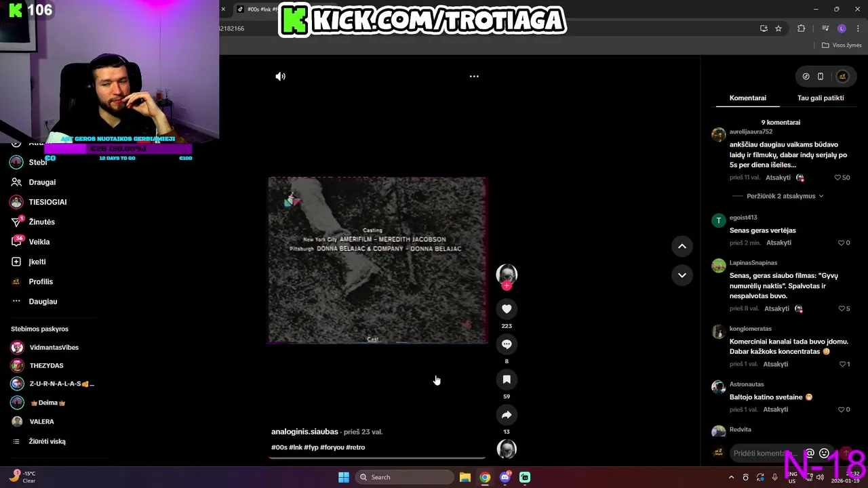868x488 pixels.
Task: Open the phone app icon in top pill
Action: [821, 77]
